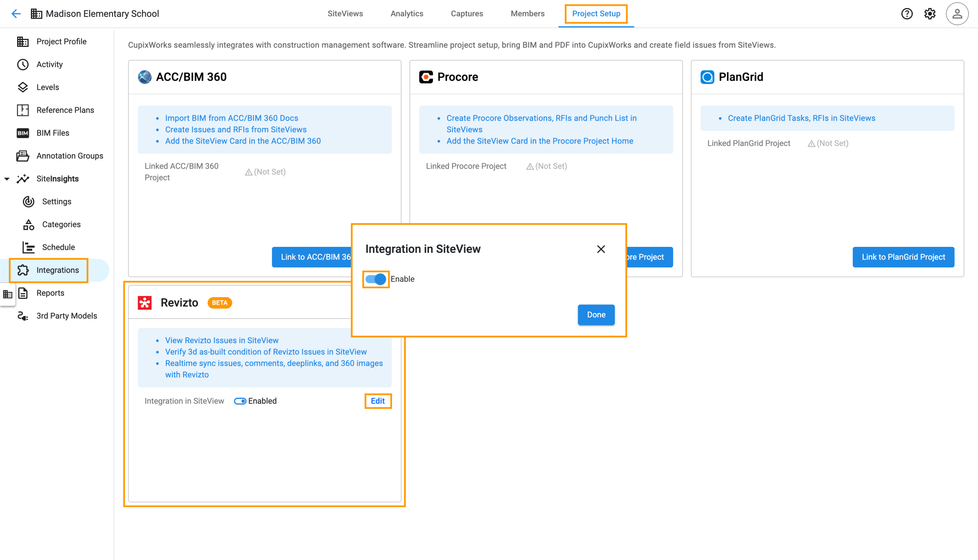This screenshot has height=560, width=978.
Task: Click the floating building panel icon at left edge
Action: (8, 294)
